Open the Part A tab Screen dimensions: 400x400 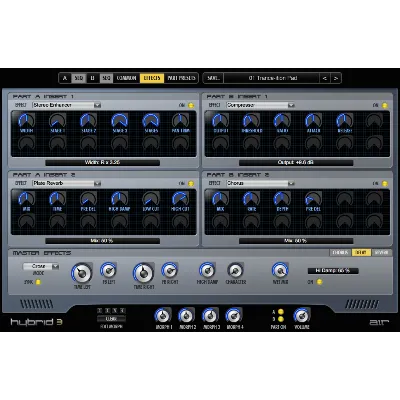tap(65, 78)
